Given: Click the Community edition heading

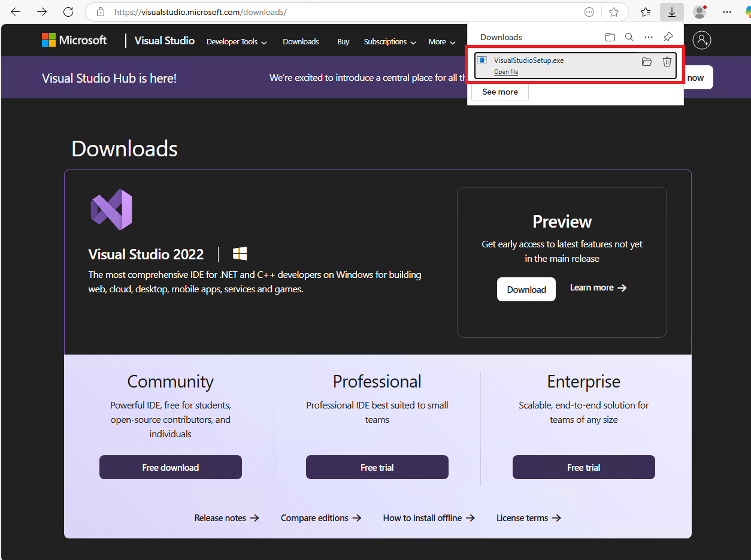Looking at the screenshot, I should pos(171,382).
